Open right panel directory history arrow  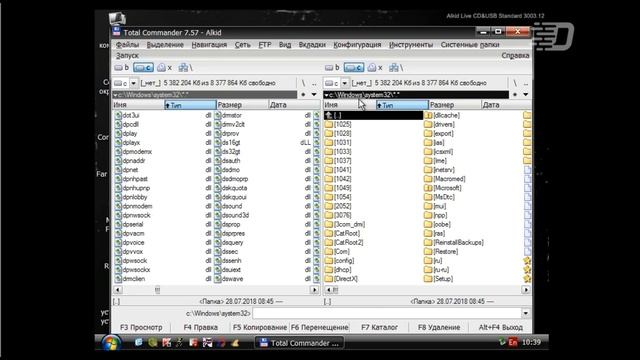tap(526, 95)
